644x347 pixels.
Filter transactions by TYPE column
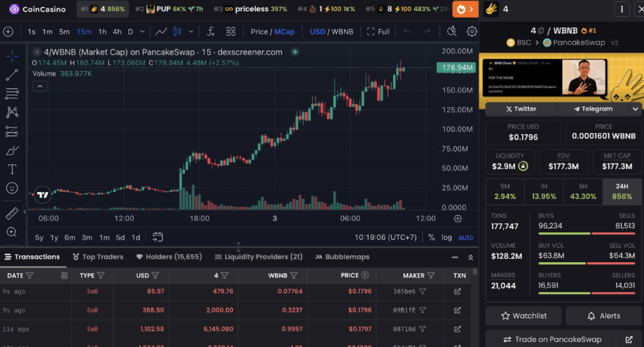pyautogui.click(x=101, y=275)
